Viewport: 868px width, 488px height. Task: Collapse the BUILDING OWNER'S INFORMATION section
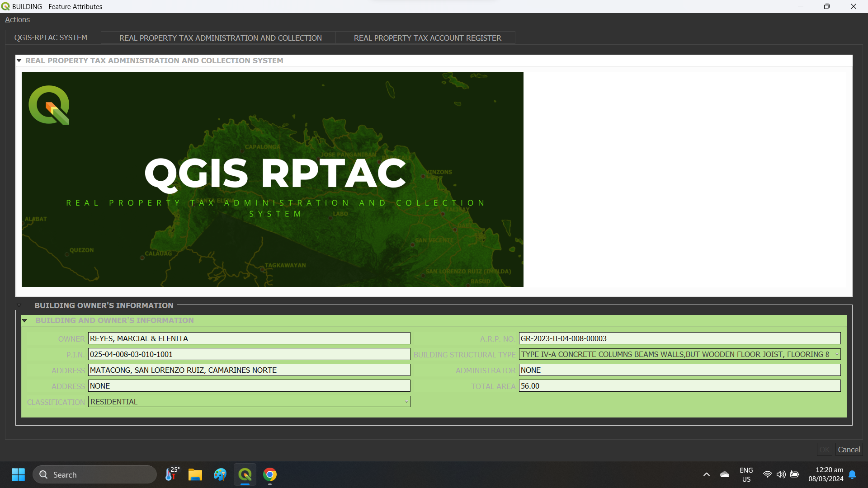19,305
